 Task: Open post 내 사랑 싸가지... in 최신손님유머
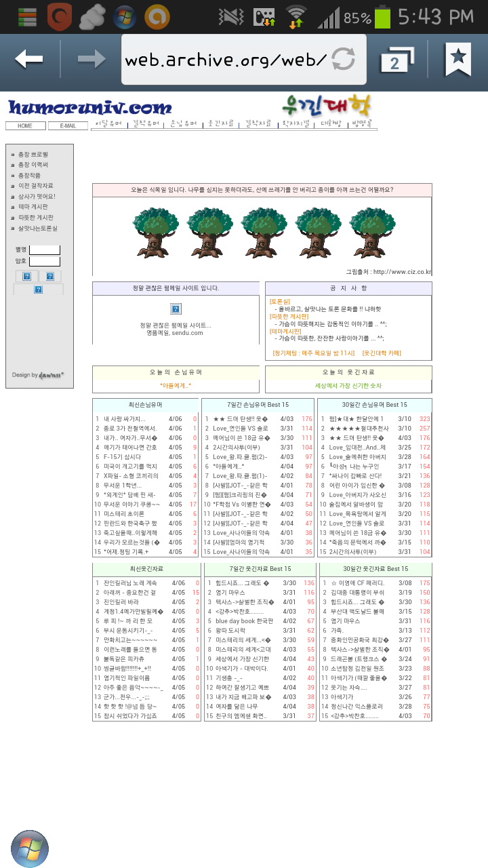click(x=124, y=419)
